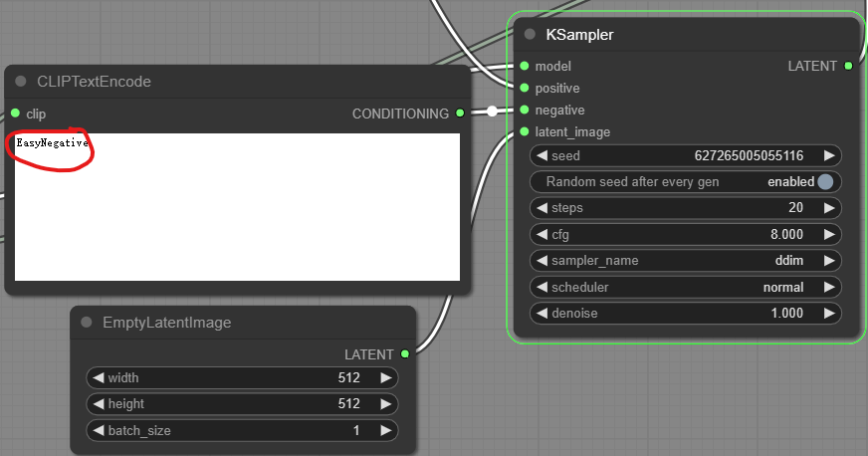Switch scheduler to previous option with left arrow
The width and height of the screenshot is (868, 456).
(x=542, y=287)
